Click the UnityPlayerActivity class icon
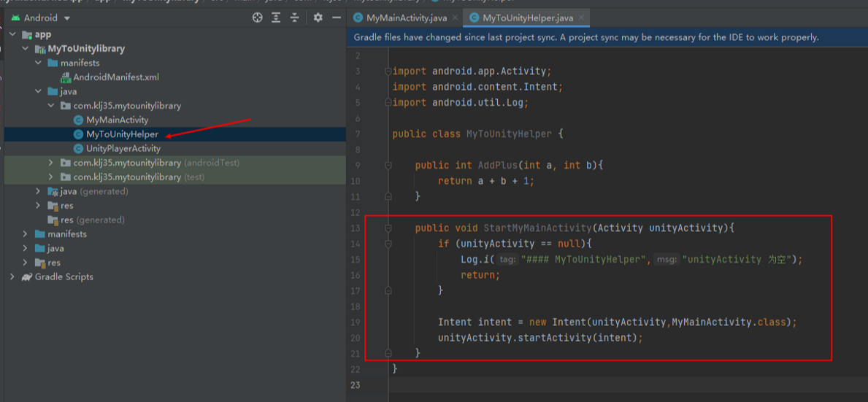 pos(78,149)
